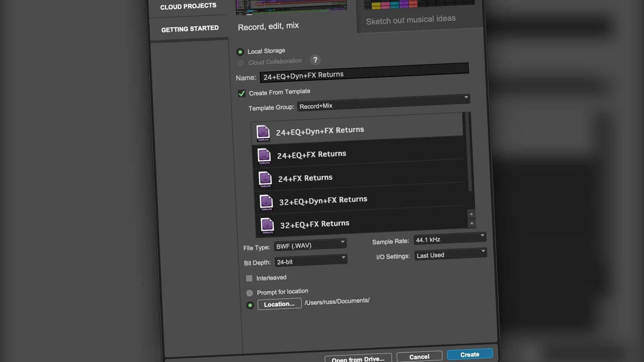Viewport: 644px width, 362px height.
Task: Click the template list scroll up arrow
Action: [x=471, y=214]
